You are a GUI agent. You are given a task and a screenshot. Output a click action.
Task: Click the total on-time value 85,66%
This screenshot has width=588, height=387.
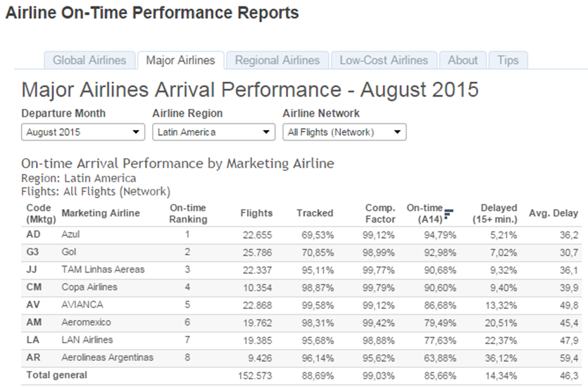pyautogui.click(x=440, y=376)
